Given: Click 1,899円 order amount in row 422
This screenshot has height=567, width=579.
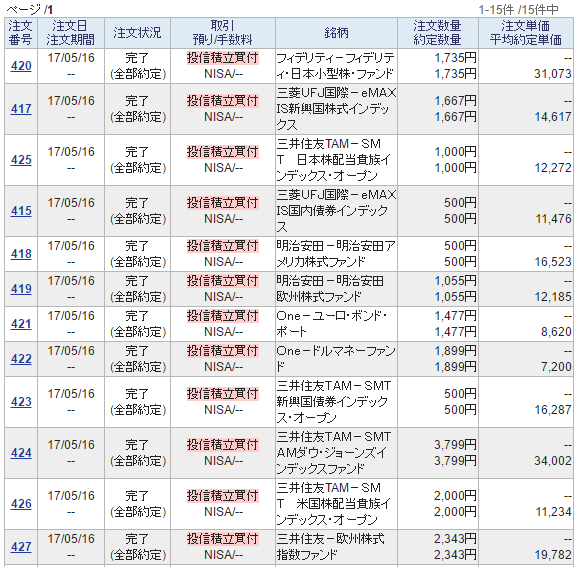Looking at the screenshot, I should (x=455, y=351).
